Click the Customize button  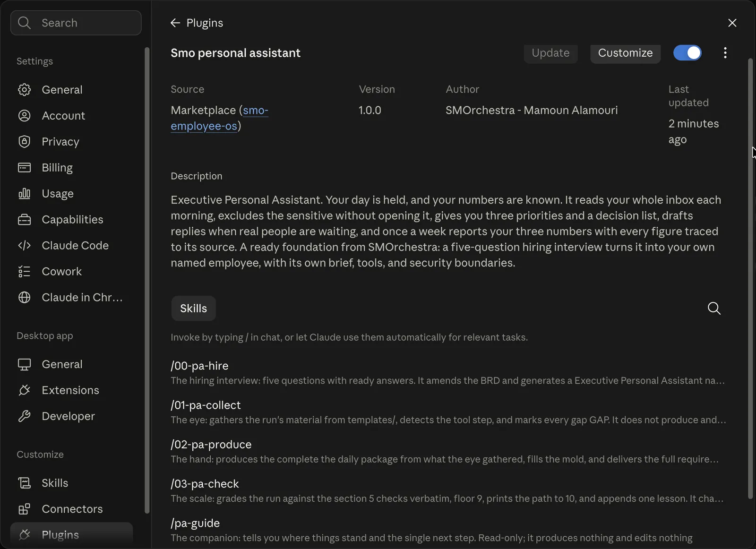[625, 53]
